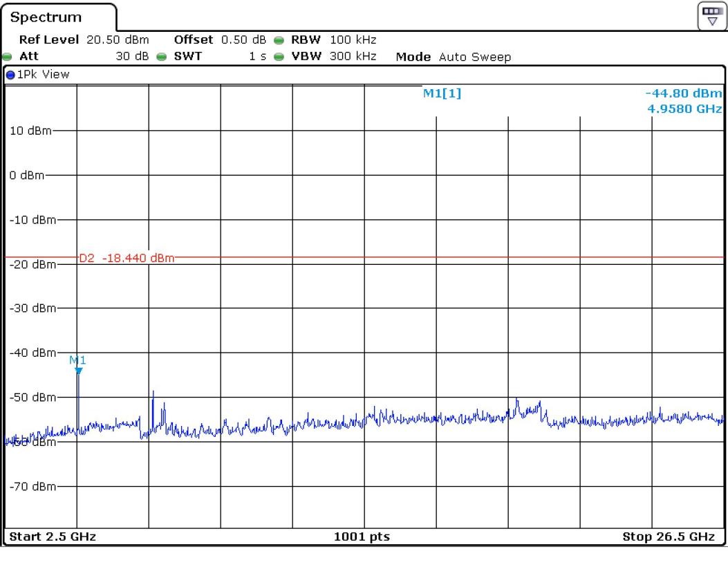The height and width of the screenshot is (567, 728).
Task: Click the Start 2.5 GHz label
Action: (53, 537)
